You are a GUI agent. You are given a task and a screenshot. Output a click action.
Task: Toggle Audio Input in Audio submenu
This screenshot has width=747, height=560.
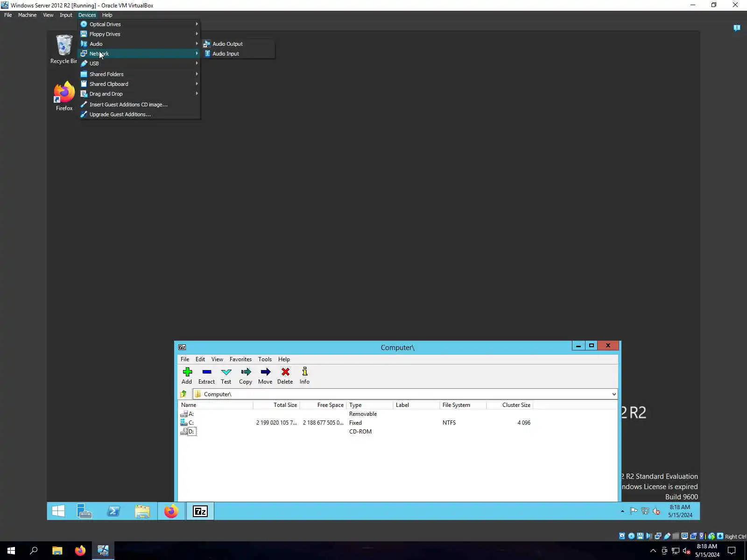(x=239, y=54)
